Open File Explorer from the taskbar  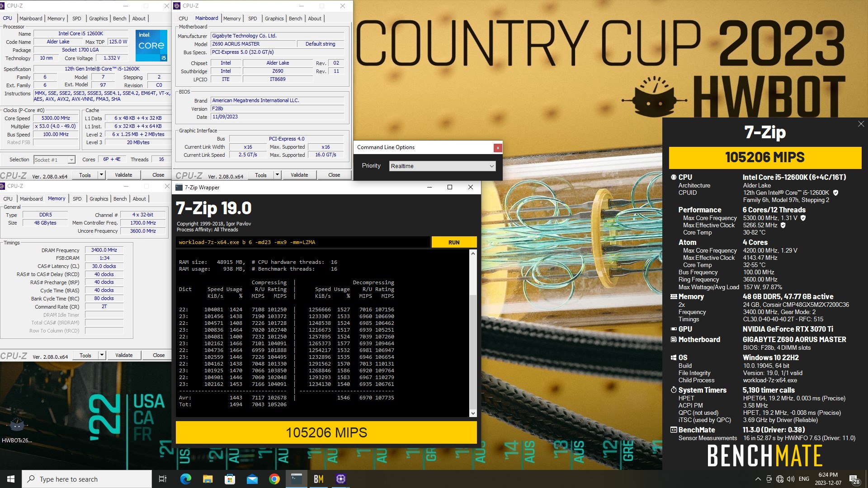208,479
